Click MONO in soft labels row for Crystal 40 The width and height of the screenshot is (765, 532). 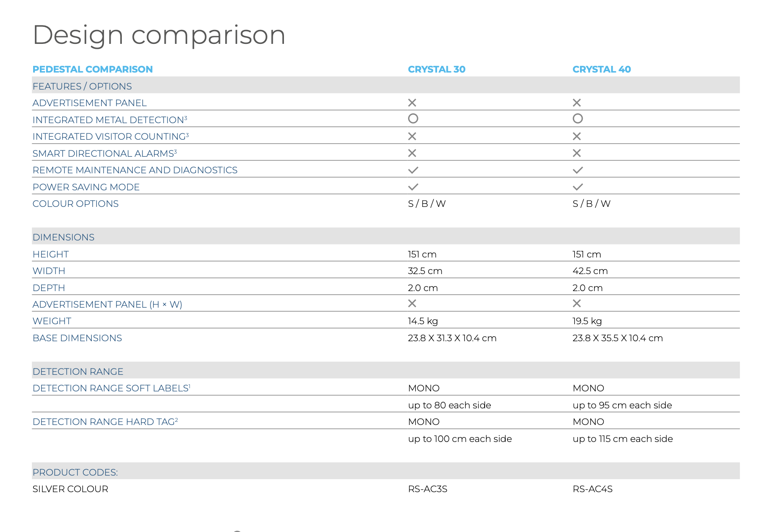pos(589,388)
